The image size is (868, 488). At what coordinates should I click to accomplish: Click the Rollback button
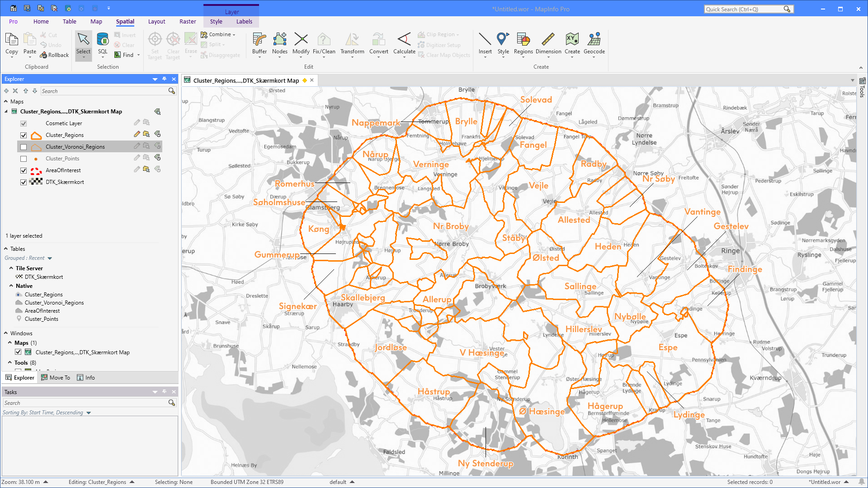click(54, 55)
